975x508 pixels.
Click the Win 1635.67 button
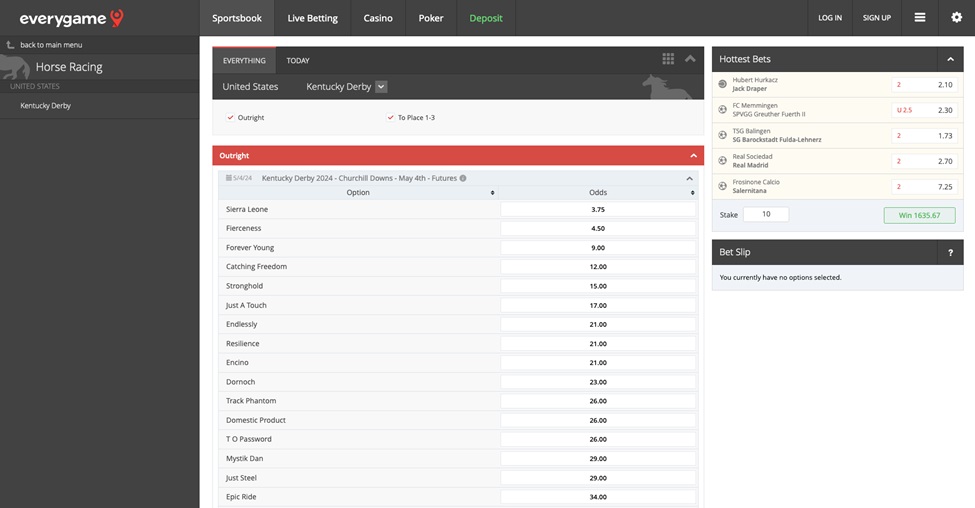coord(919,215)
